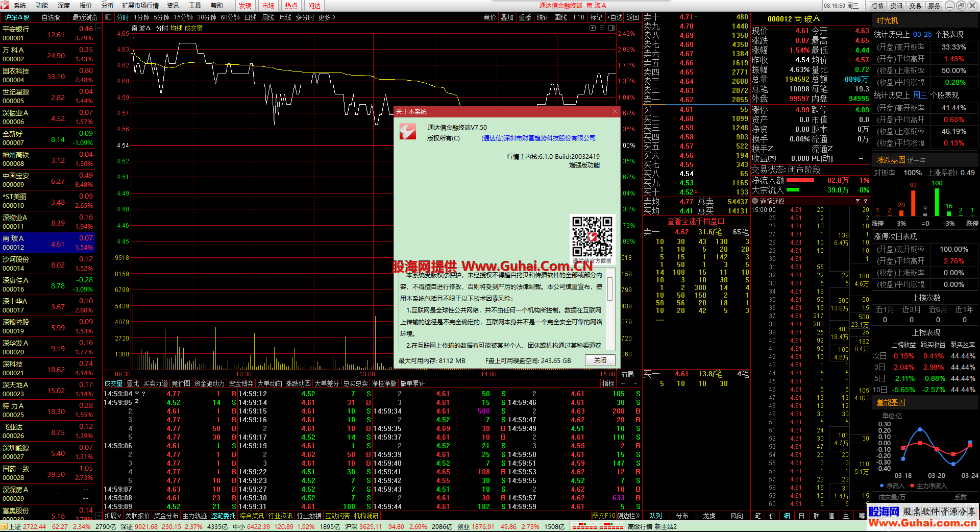980x532 pixels.
Task: Select the 买卖力道 indicator tab
Action: [155, 383]
